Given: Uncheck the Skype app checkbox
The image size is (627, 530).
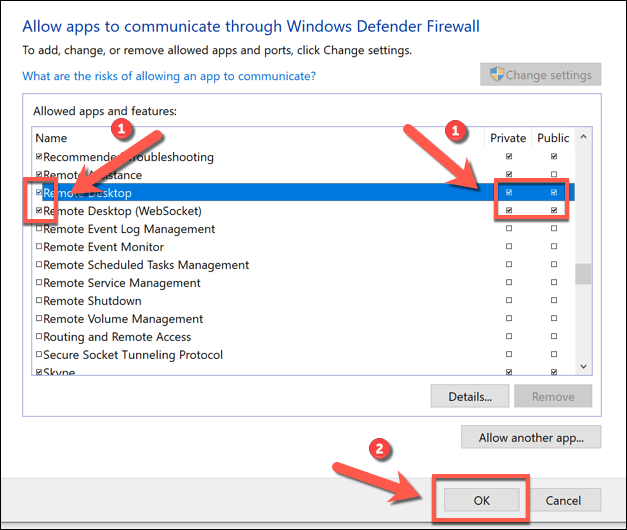Looking at the screenshot, I should pyautogui.click(x=39, y=373).
